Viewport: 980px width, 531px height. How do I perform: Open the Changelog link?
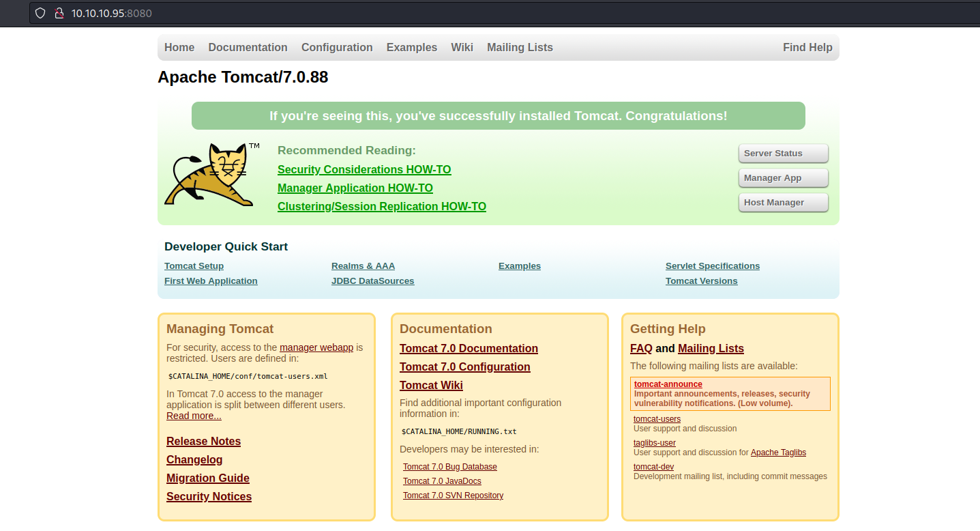(x=194, y=459)
